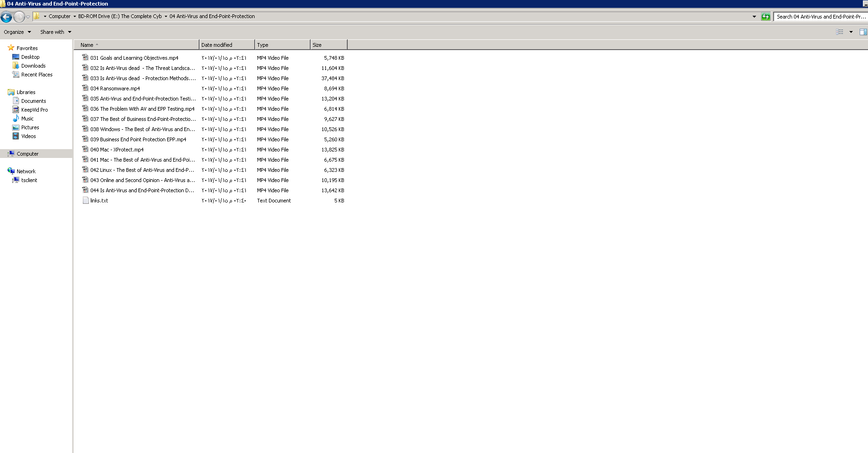The height and width of the screenshot is (453, 868).
Task: Click the Change your view icon
Action: click(839, 32)
